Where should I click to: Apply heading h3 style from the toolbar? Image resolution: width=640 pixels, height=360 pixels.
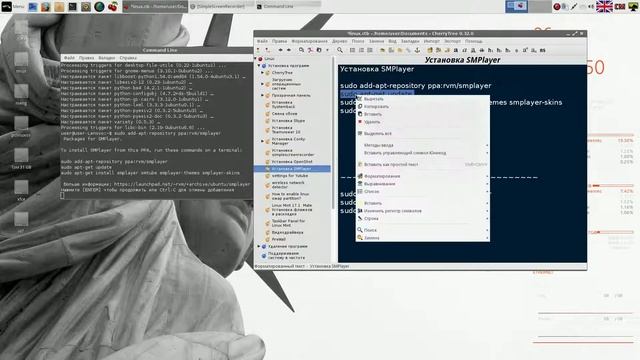507,50
